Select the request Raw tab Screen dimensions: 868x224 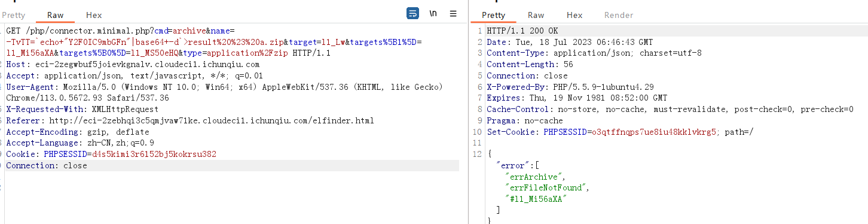coord(54,15)
